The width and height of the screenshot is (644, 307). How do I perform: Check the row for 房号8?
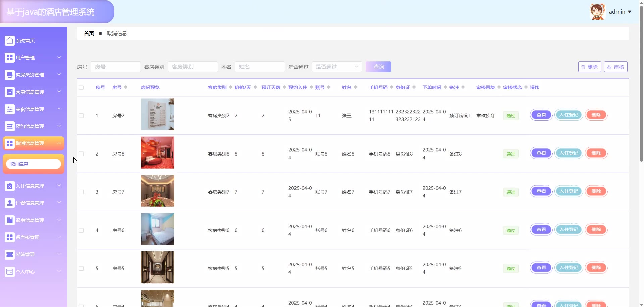[x=81, y=154]
